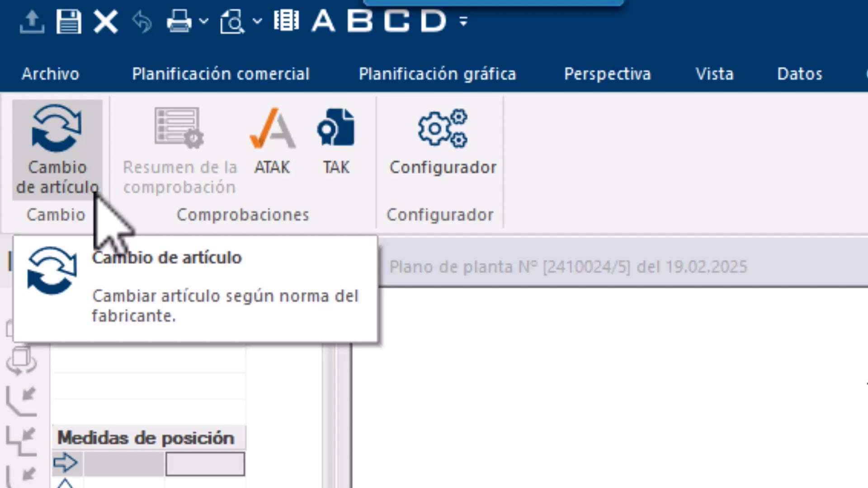Switch to the Vista tab
Viewport: 868px width, 488px height.
[714, 74]
